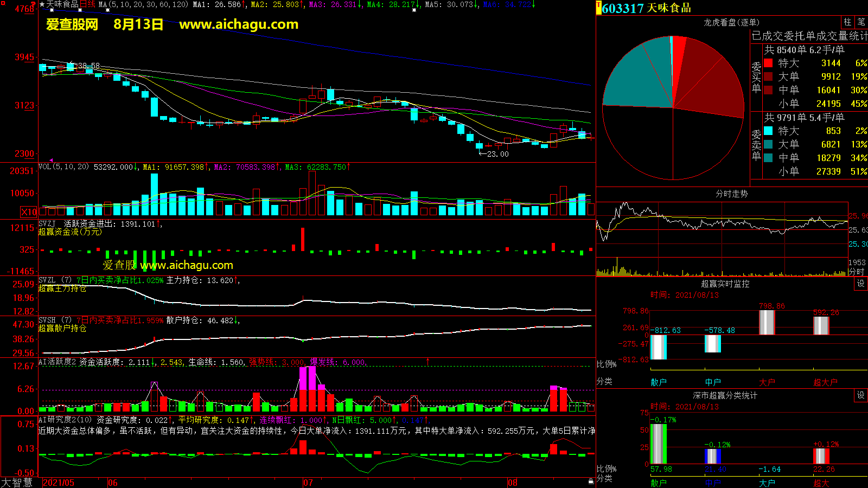Click the favorite star beside 天味食品
Viewport: 868px width, 488px height.
(42, 4)
